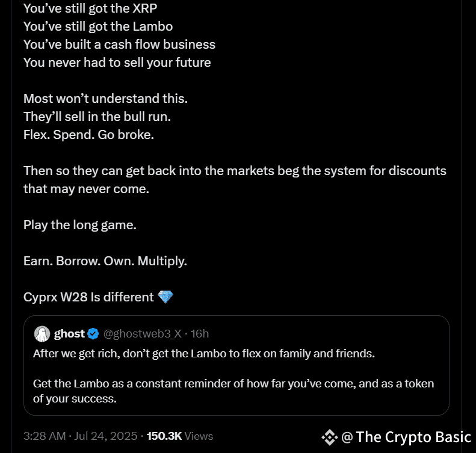This screenshot has width=476, height=453.
Task: Click the 'Get the Lambo as a constant reminder' paragraph
Action: (233, 391)
